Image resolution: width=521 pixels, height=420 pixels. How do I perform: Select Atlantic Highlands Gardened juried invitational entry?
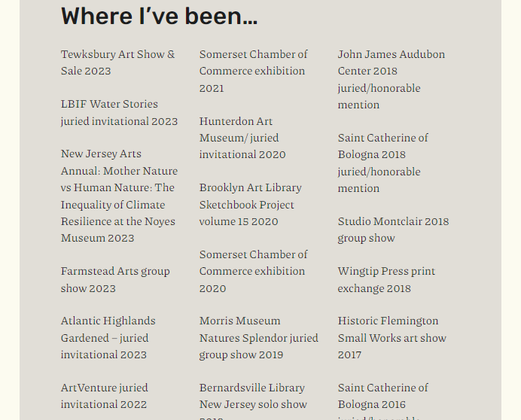point(108,337)
